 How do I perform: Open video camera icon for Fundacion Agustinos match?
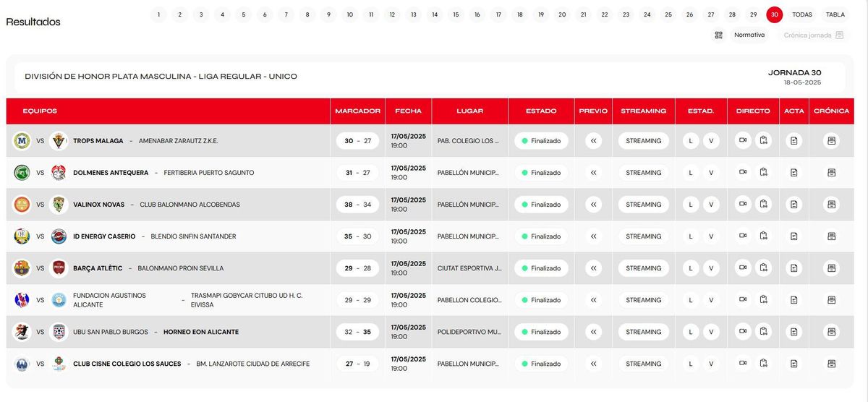coord(743,300)
